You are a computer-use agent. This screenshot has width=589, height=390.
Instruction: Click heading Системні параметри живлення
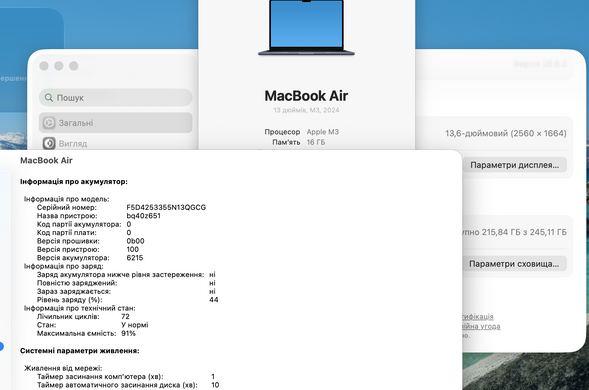(80, 351)
